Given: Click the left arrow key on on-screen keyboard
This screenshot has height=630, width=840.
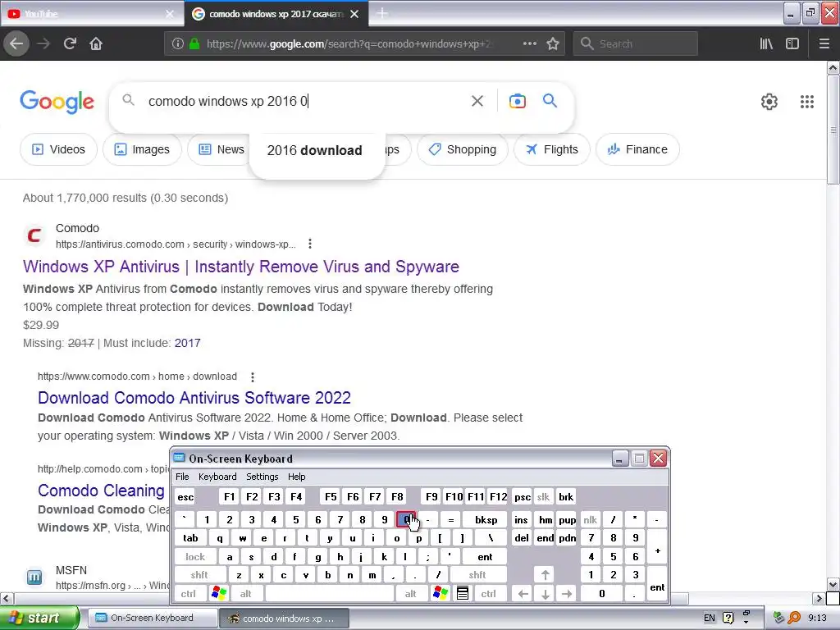Looking at the screenshot, I should click(x=523, y=593).
